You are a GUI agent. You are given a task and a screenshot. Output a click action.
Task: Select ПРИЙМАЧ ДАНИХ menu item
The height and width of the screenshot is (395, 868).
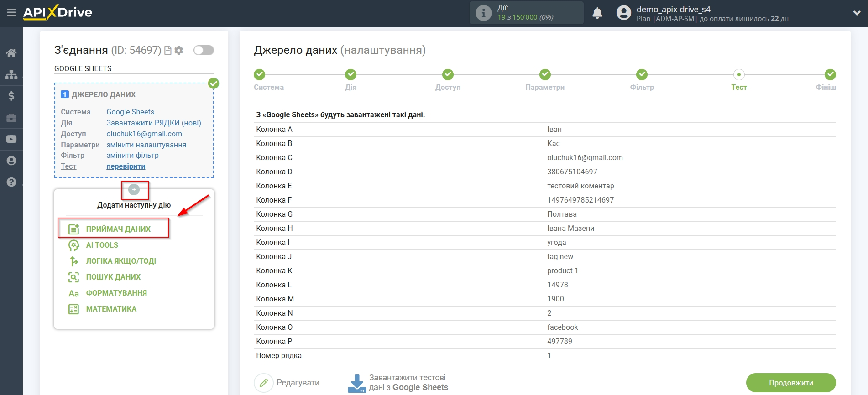tap(118, 229)
